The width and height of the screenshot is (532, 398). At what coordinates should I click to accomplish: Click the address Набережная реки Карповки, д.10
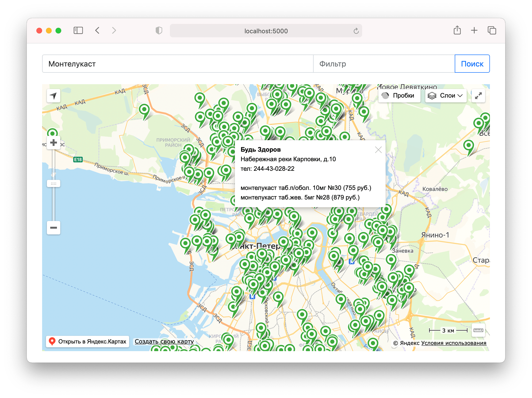pyautogui.click(x=288, y=159)
